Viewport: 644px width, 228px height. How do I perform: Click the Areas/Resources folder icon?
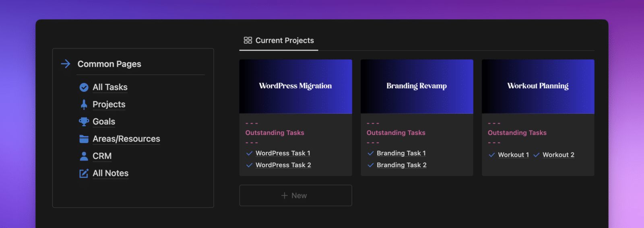pyautogui.click(x=84, y=139)
